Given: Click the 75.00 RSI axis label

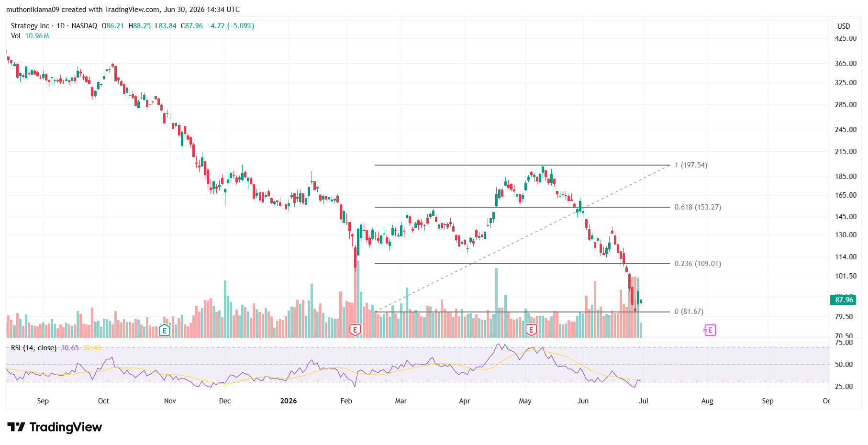Looking at the screenshot, I should 844,342.
